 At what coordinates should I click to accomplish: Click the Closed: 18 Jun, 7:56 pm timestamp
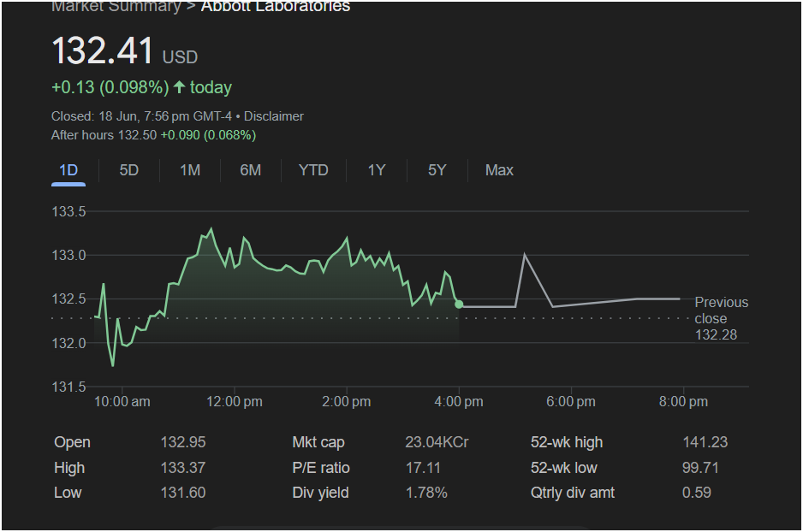click(141, 116)
